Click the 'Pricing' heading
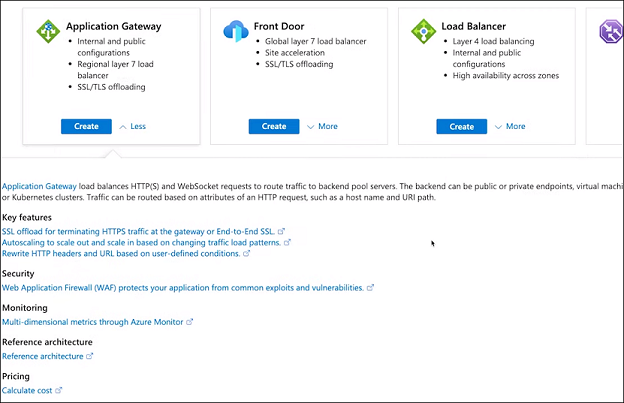624x403 pixels. click(16, 376)
